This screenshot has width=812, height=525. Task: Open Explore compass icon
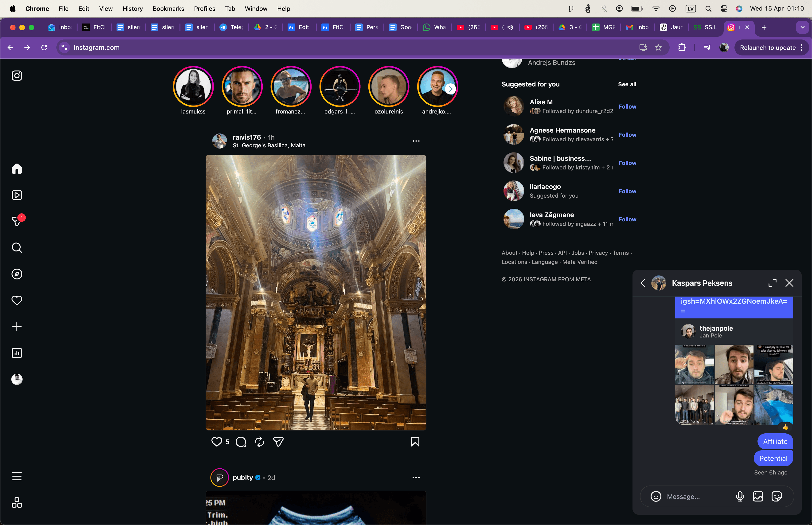pyautogui.click(x=17, y=274)
